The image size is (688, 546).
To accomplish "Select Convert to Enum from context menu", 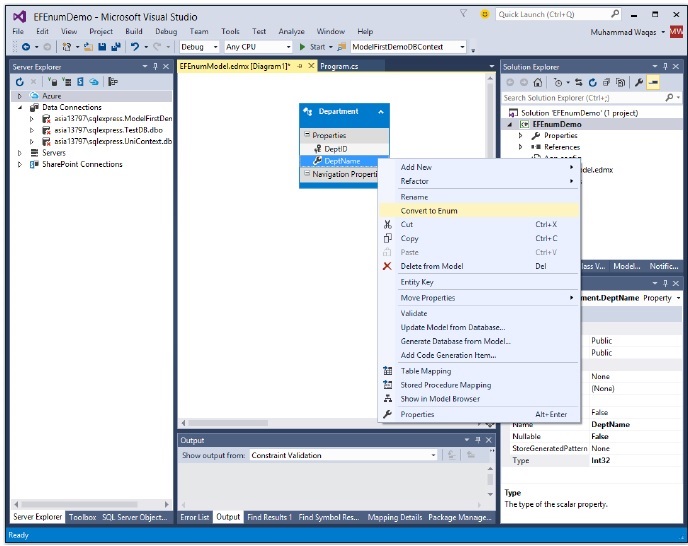I will tap(478, 211).
